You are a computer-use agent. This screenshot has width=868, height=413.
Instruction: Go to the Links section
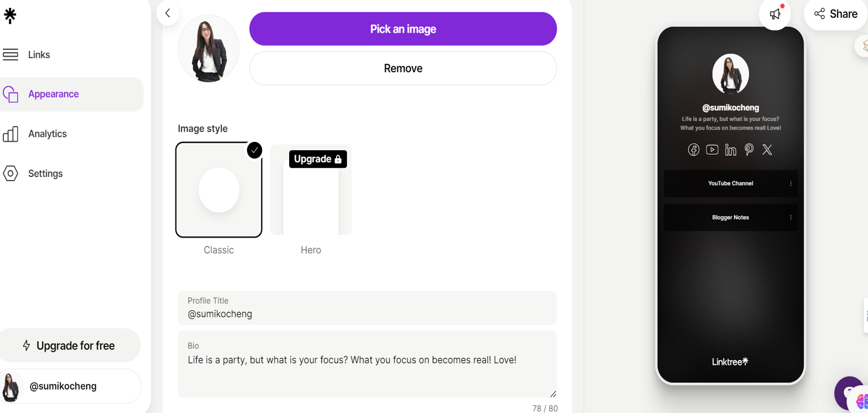pos(39,55)
